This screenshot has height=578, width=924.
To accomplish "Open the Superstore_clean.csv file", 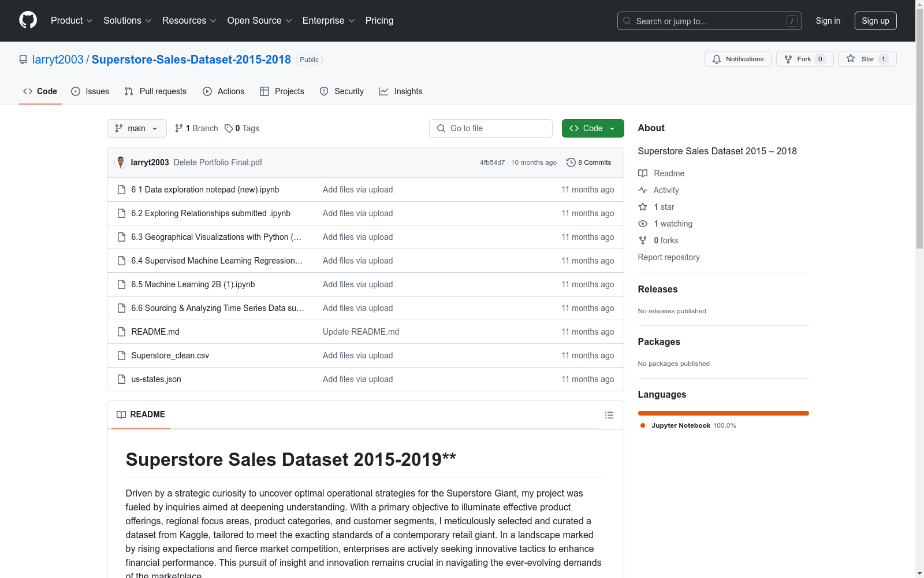I will click(170, 355).
